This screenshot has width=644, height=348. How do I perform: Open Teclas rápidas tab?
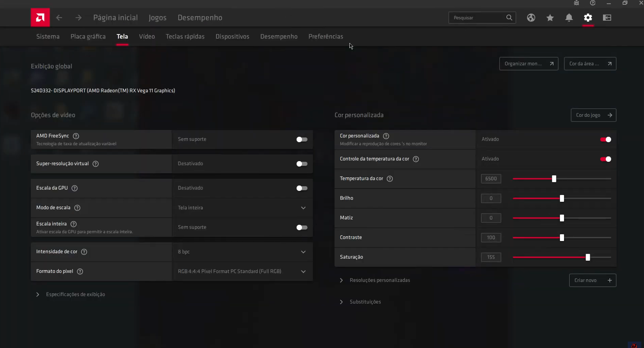(185, 37)
